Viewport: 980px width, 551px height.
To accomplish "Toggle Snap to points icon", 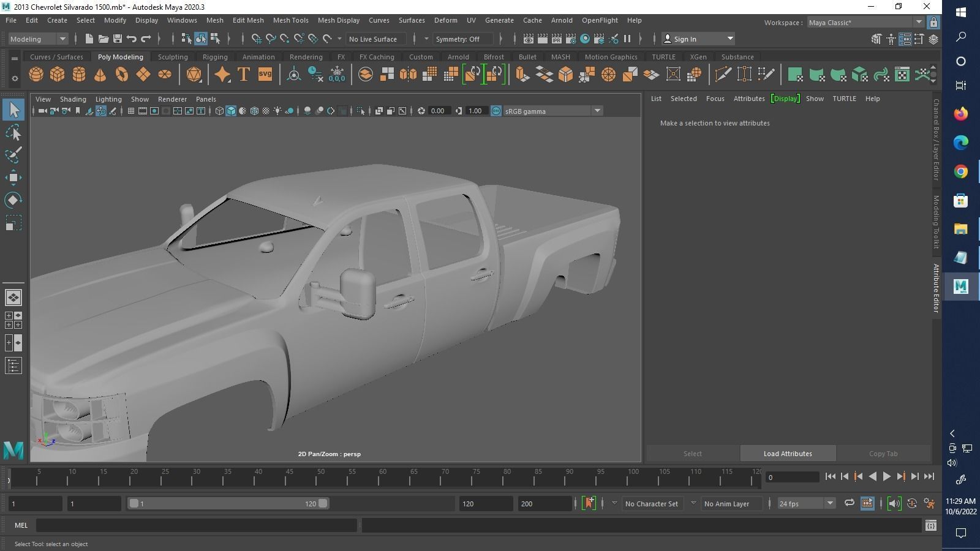I will point(285,39).
